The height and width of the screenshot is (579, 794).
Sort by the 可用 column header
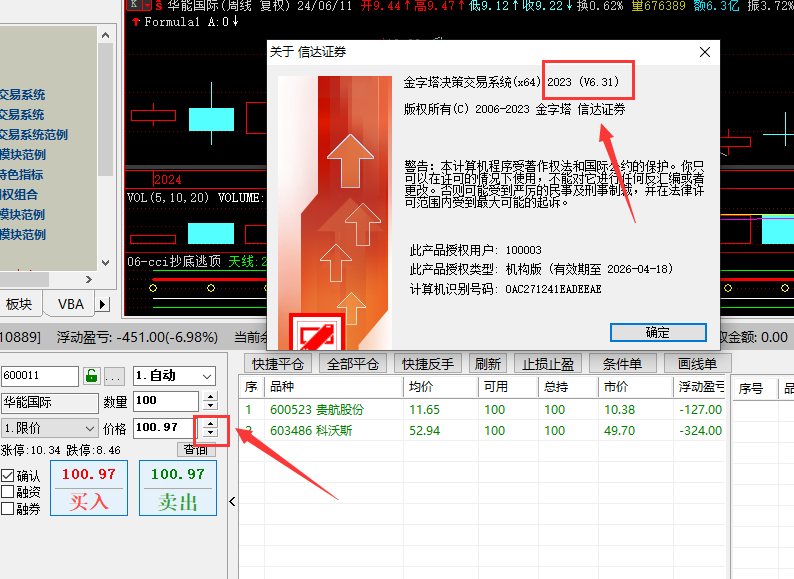click(x=508, y=387)
